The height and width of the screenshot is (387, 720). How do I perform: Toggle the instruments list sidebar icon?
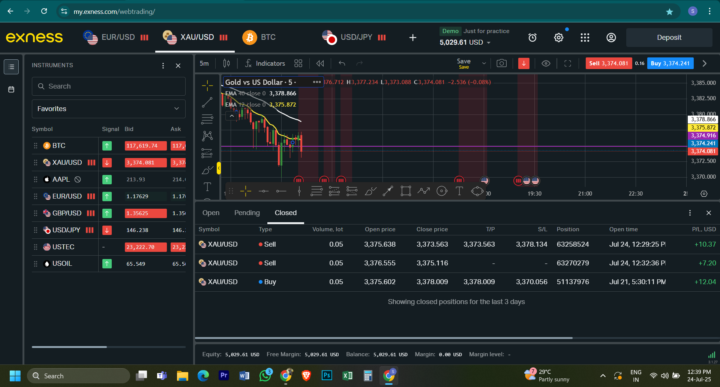pos(11,67)
